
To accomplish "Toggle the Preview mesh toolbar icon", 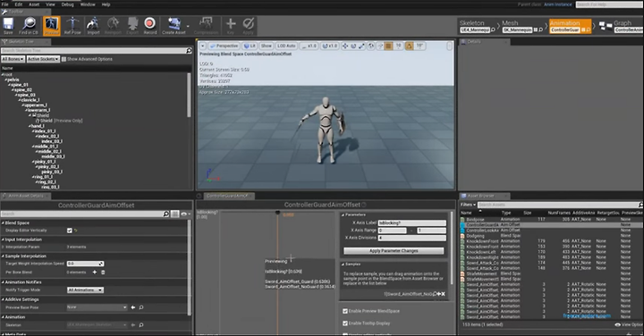I will point(51,26).
